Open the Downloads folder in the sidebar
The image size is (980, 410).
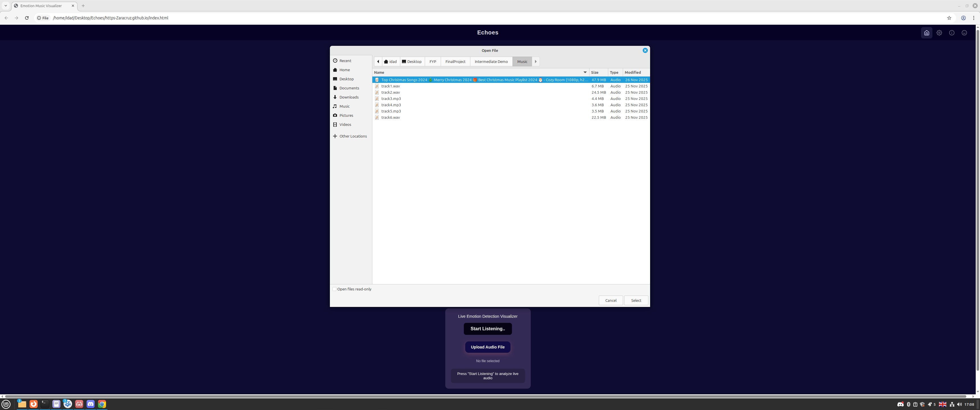pos(348,97)
